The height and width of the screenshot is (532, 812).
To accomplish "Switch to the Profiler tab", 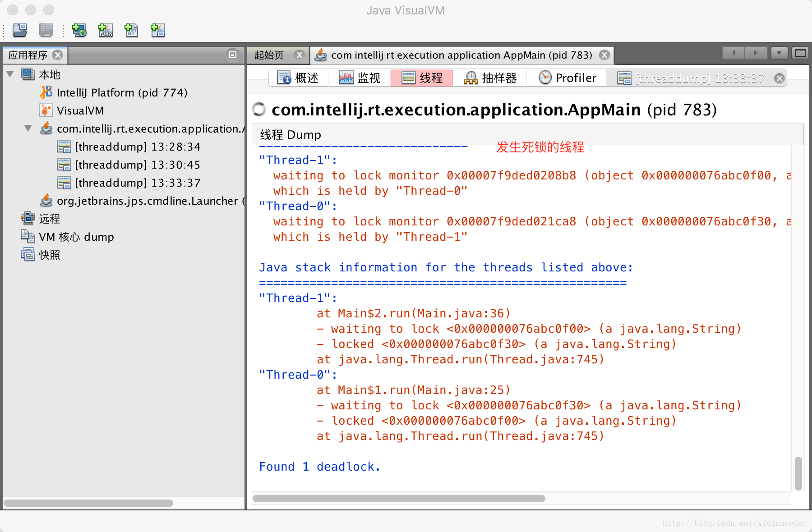I will coord(567,78).
